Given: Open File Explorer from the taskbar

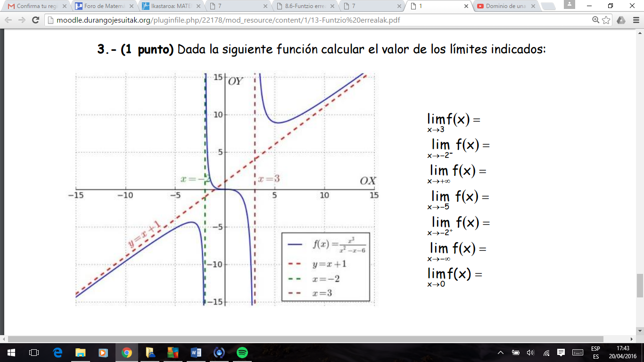Looking at the screenshot, I should [81, 353].
